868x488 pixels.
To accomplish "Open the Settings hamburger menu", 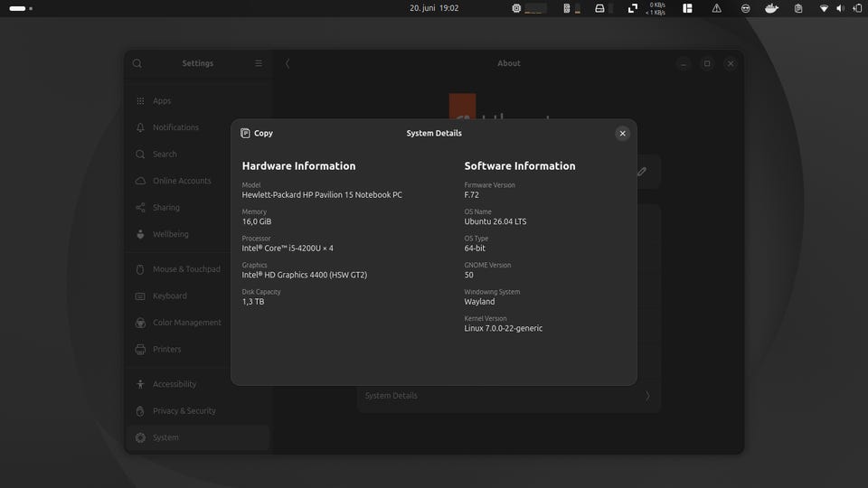I will pos(259,63).
